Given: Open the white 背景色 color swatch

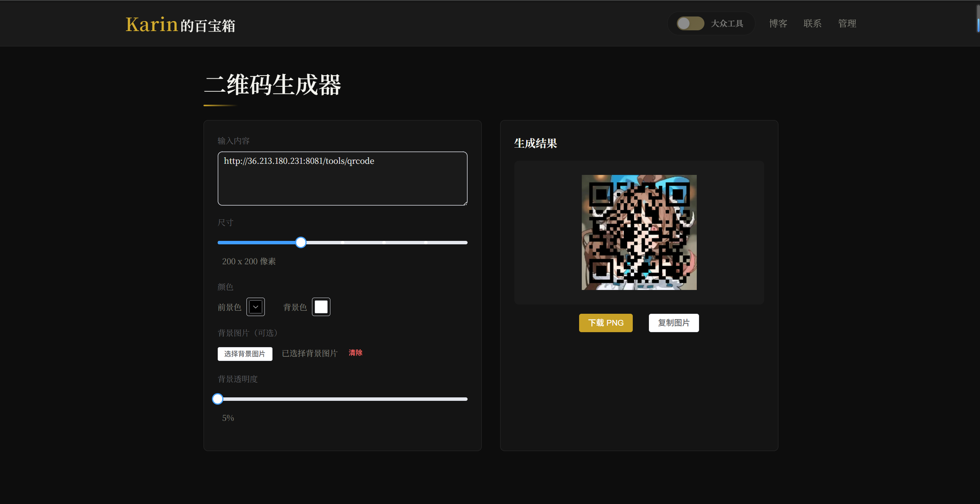Looking at the screenshot, I should tap(321, 307).
